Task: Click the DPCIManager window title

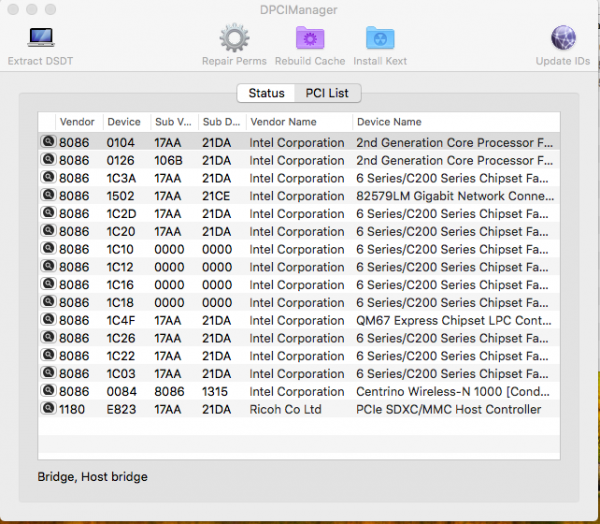Action: point(298,10)
